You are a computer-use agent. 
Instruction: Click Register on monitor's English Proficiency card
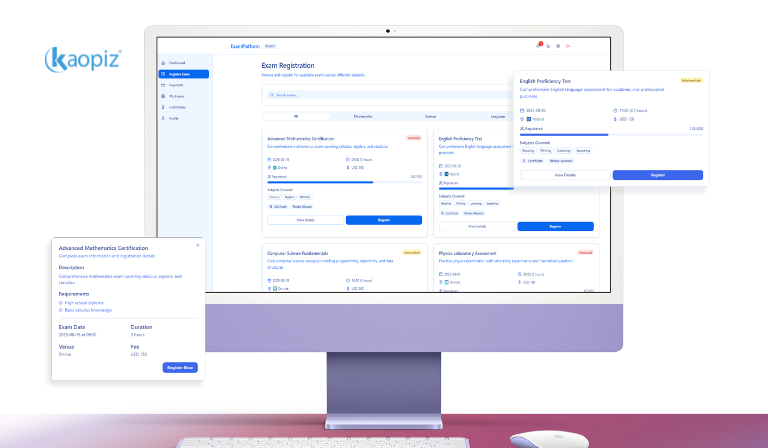pyautogui.click(x=555, y=226)
